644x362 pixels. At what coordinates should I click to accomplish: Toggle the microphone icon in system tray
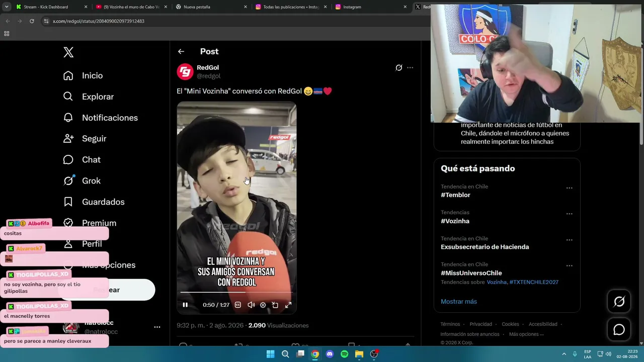point(575,354)
